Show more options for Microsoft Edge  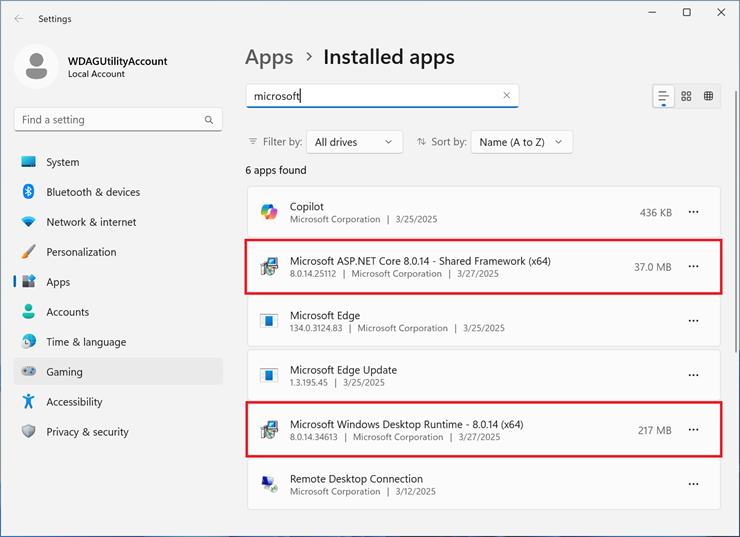point(693,321)
